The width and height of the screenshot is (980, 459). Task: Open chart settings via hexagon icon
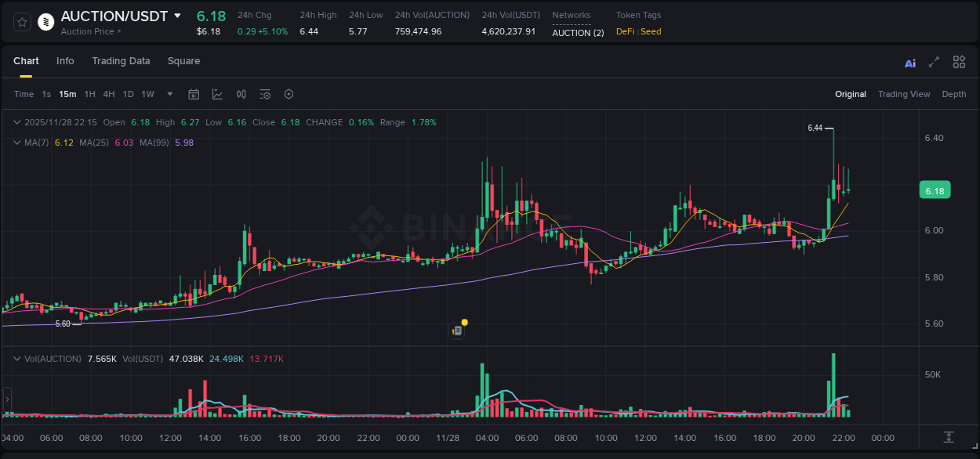click(x=289, y=94)
